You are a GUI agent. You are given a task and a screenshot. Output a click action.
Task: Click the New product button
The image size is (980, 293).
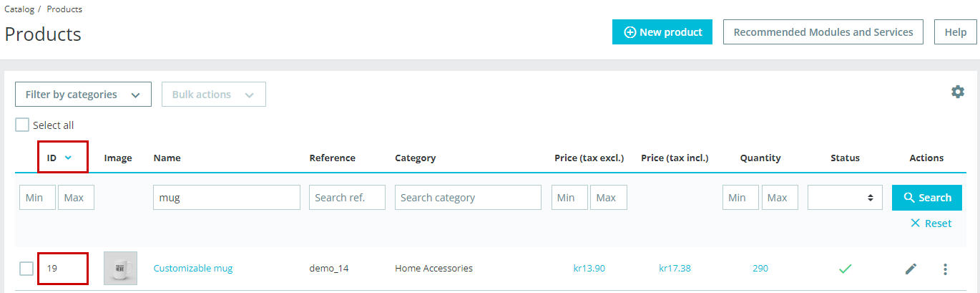[x=662, y=32]
